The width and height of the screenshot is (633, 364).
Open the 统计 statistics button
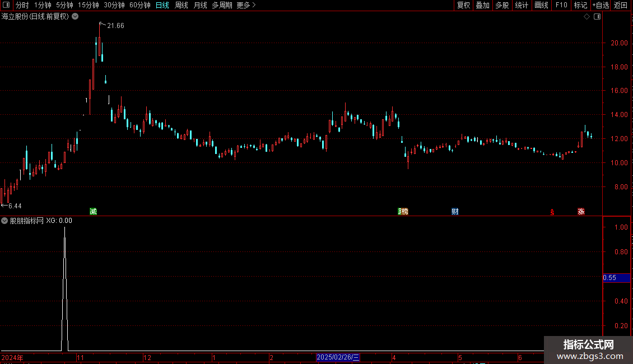[522, 5]
